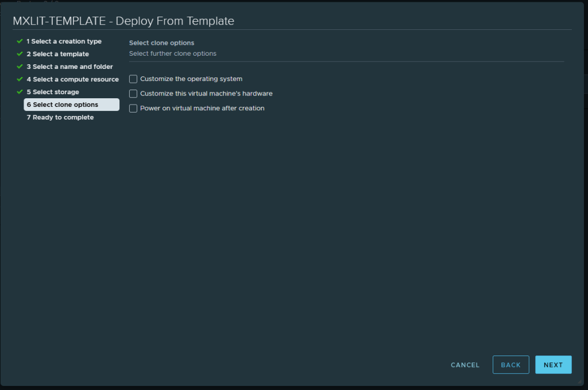
Task: Go to step 1 Select a creation type
Action: (64, 41)
